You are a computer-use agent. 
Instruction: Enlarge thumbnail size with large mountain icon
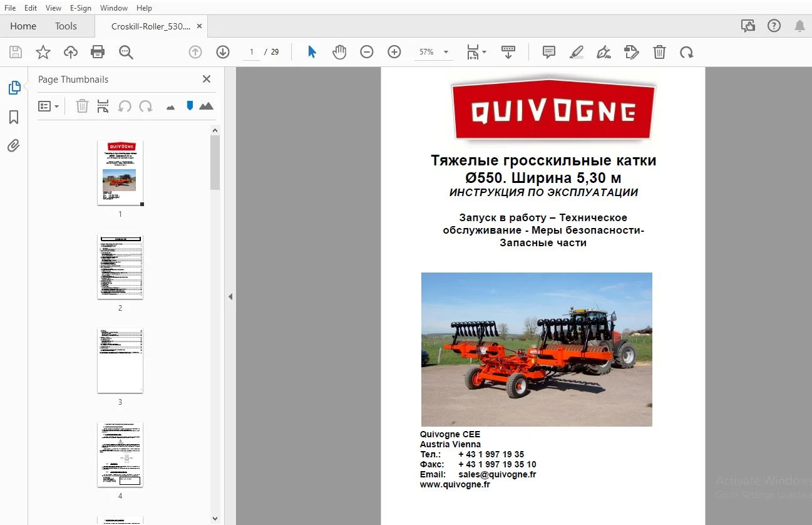click(x=206, y=107)
